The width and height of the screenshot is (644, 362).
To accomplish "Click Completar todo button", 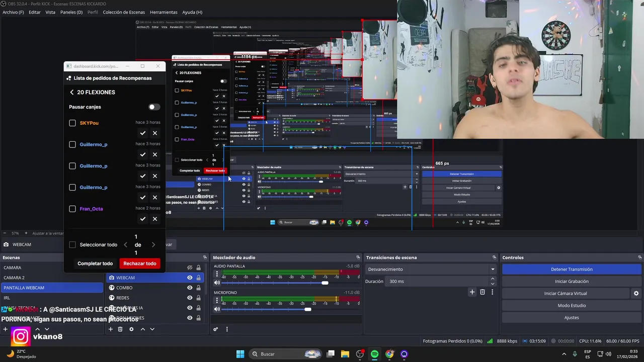I will (x=95, y=263).
